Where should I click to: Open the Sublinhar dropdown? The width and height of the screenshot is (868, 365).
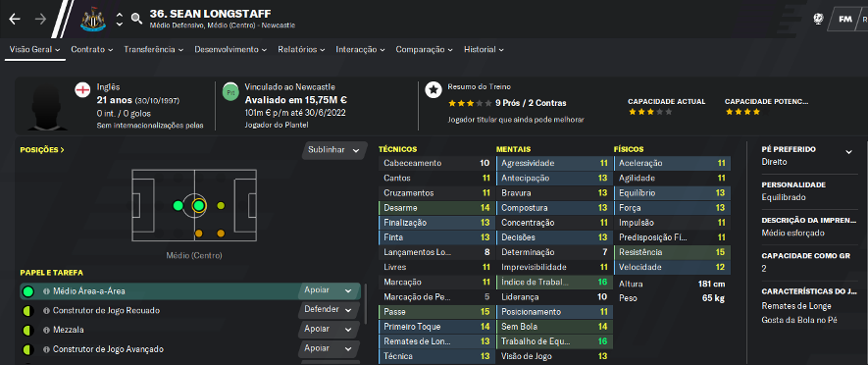333,150
